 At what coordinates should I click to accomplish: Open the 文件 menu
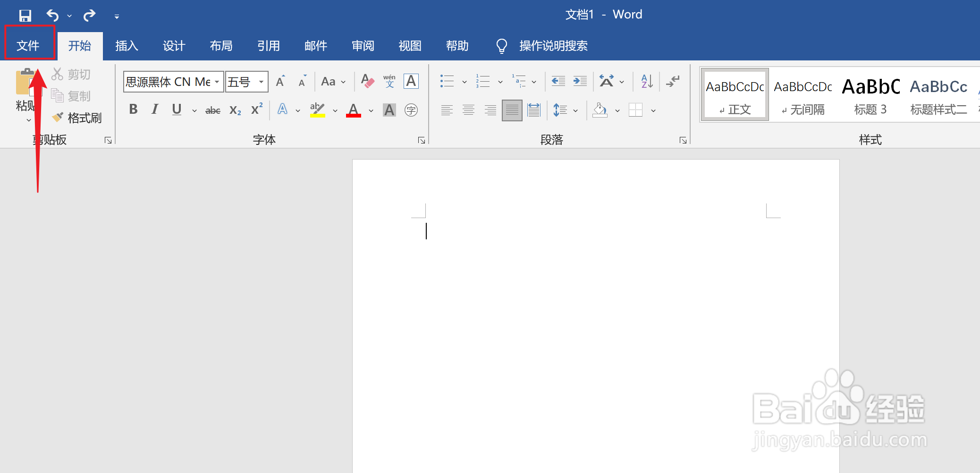point(30,45)
